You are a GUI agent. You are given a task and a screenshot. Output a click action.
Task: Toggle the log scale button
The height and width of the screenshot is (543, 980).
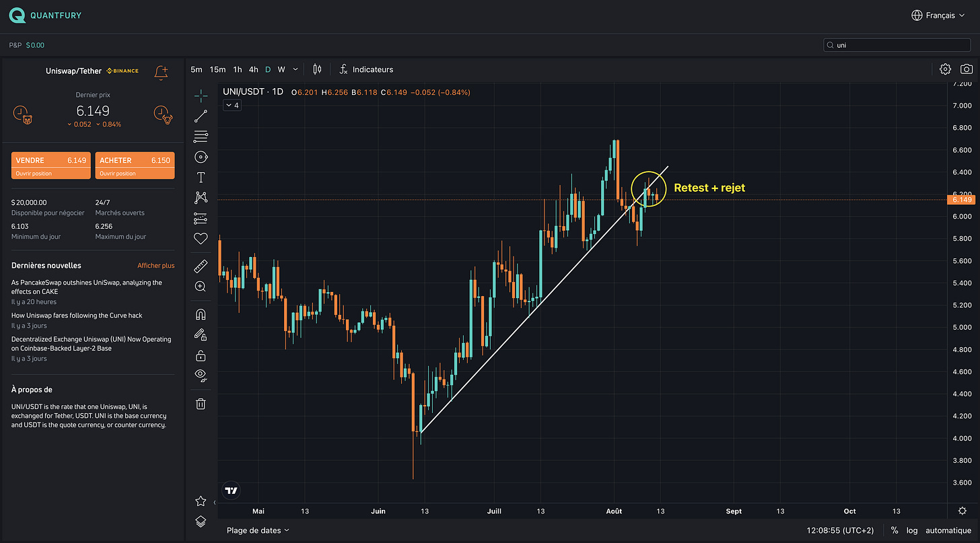tap(911, 530)
